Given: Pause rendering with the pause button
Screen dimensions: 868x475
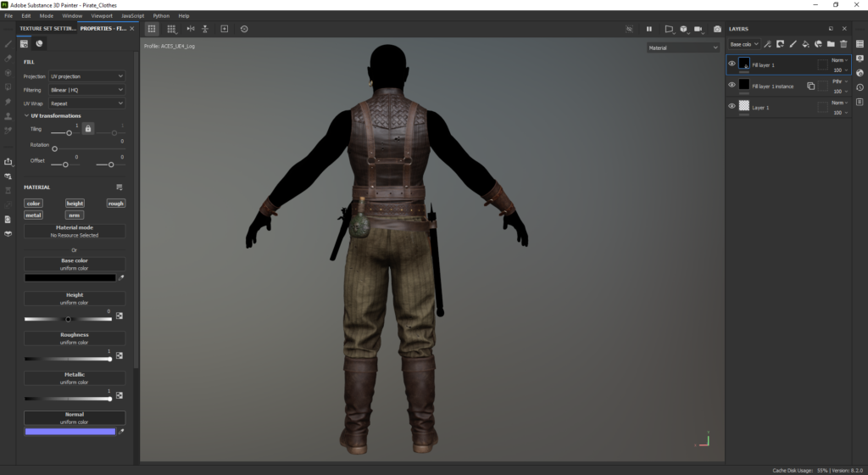Looking at the screenshot, I should pyautogui.click(x=648, y=29).
